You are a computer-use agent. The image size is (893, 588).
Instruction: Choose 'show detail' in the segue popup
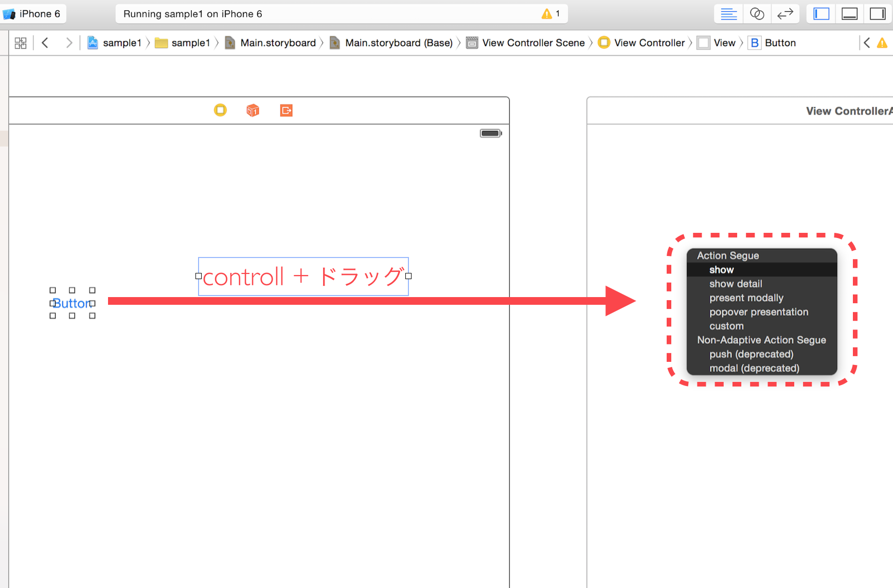(736, 283)
